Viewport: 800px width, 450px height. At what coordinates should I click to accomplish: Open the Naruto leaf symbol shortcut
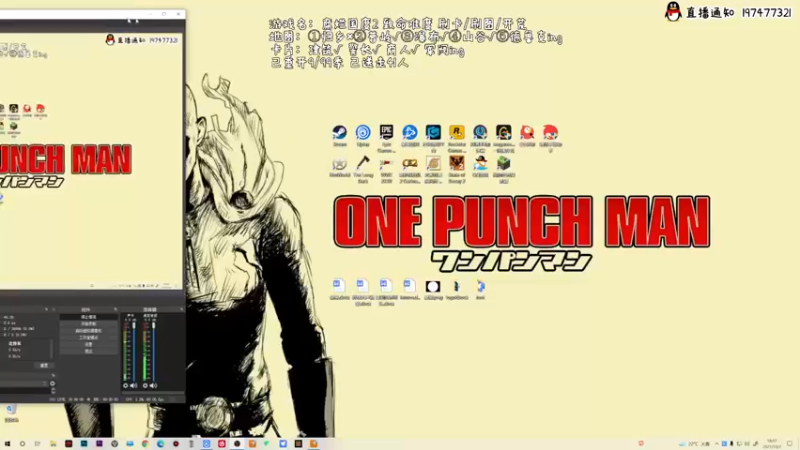pos(433,169)
